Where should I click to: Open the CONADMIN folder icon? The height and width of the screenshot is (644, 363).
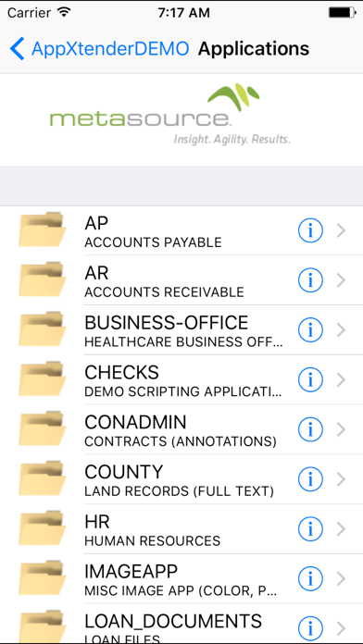tap(42, 428)
